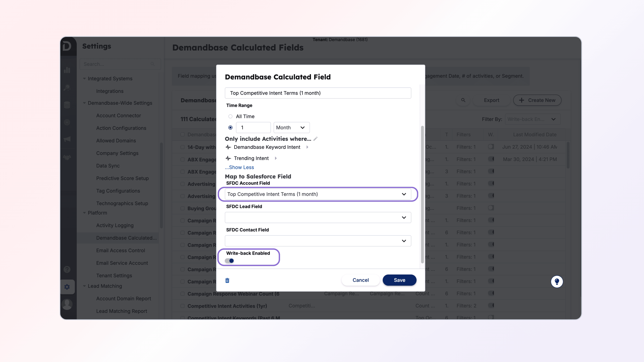
Task: Select the All Time radio button
Action: click(x=230, y=116)
